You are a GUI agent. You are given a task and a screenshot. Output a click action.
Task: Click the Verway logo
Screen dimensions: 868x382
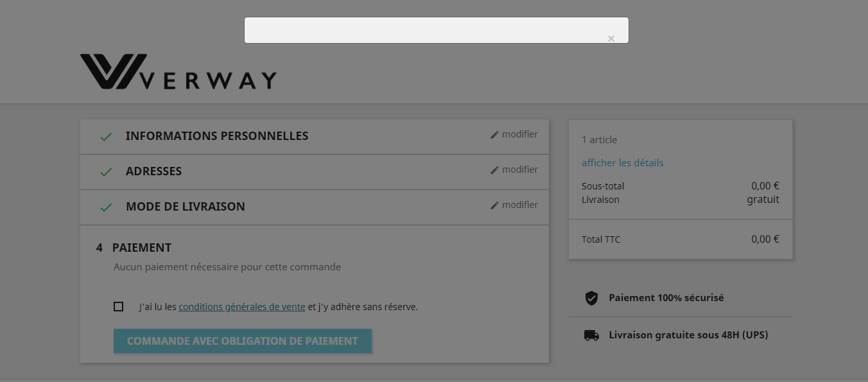[178, 71]
